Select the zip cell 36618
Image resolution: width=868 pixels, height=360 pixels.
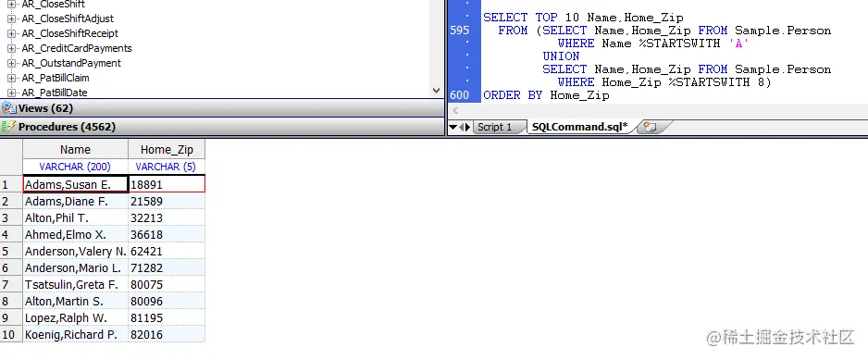coord(167,235)
